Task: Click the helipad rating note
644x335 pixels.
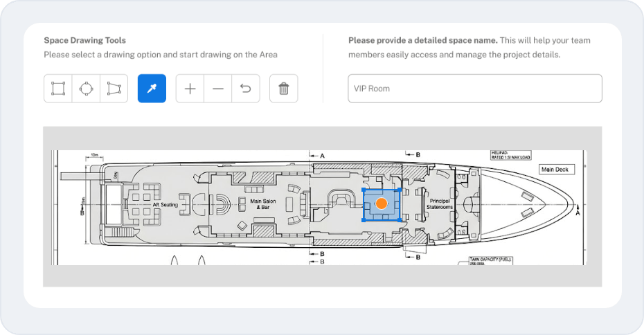Action: tap(511, 155)
